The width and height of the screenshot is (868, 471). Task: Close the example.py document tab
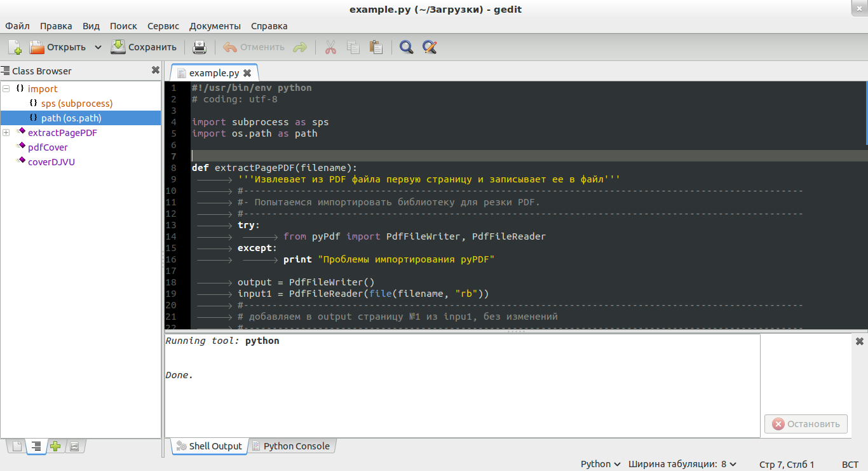(247, 73)
